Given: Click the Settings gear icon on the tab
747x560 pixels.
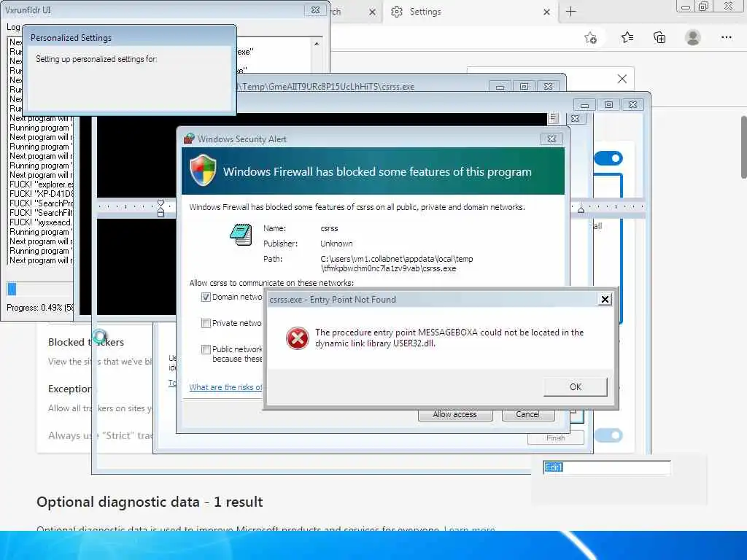Looking at the screenshot, I should (397, 12).
